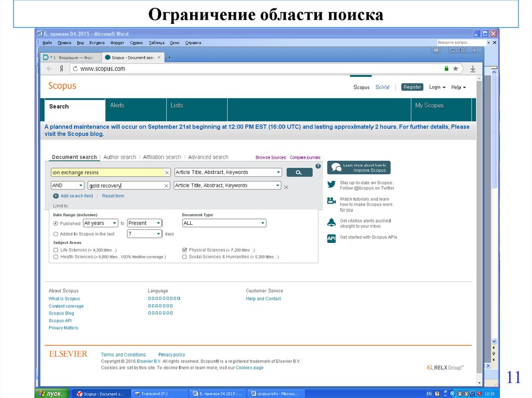Expand the Document Type ALL dropdown
The width and height of the screenshot is (532, 398).
[x=224, y=223]
